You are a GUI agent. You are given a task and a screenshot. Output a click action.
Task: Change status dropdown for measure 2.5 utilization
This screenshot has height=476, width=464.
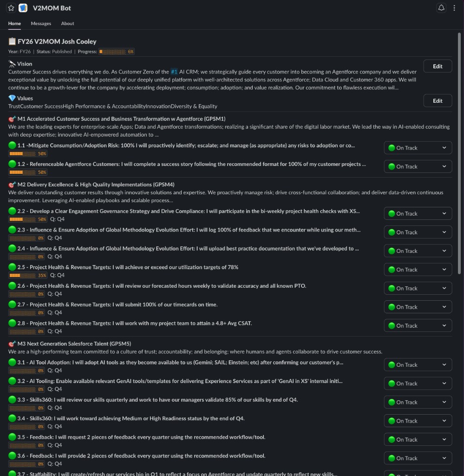pyautogui.click(x=418, y=270)
